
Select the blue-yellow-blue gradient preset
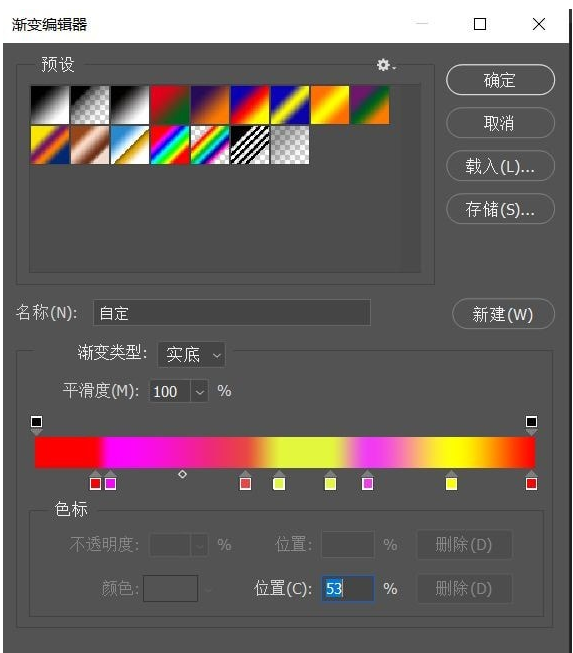point(290,105)
